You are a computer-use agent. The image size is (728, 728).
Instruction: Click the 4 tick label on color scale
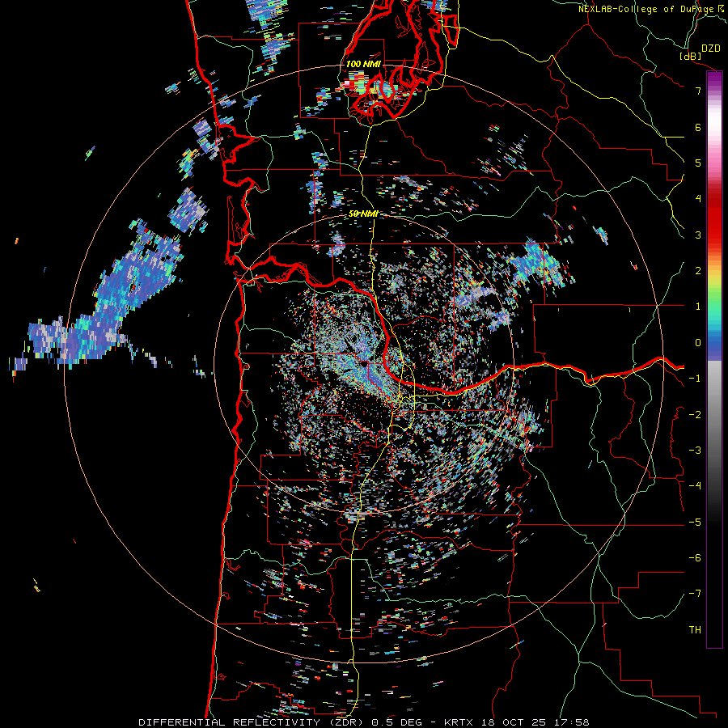tap(698, 199)
